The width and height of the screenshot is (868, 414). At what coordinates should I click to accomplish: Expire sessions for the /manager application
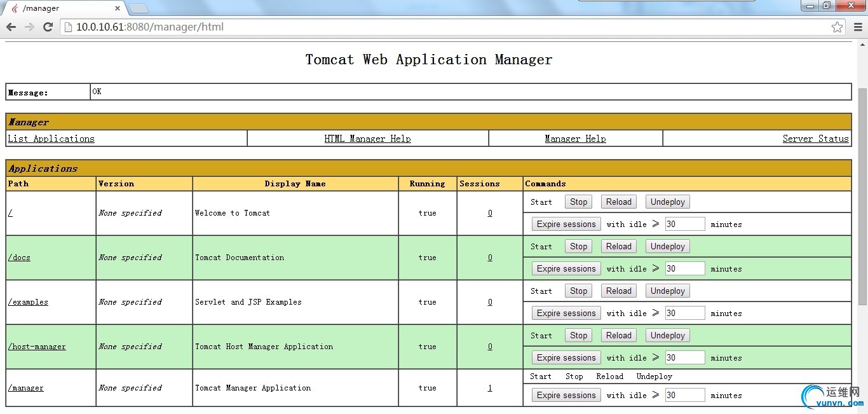click(566, 395)
